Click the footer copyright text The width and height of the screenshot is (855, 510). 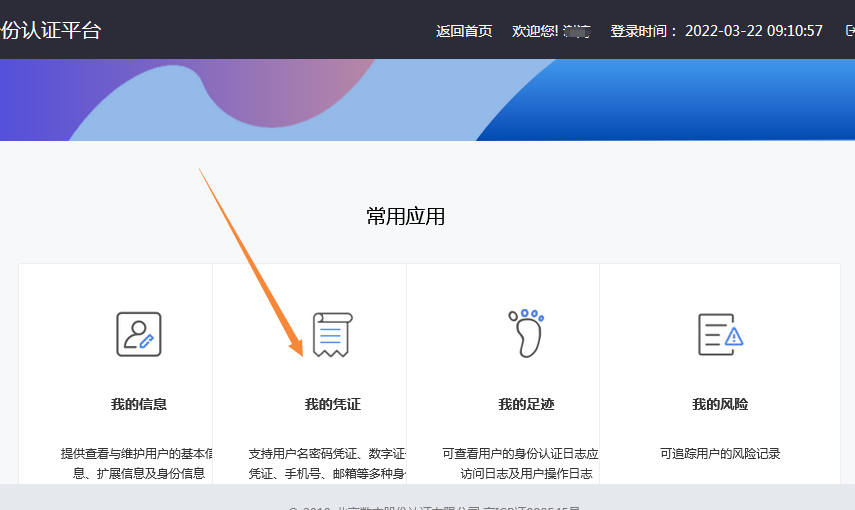[x=434, y=505]
